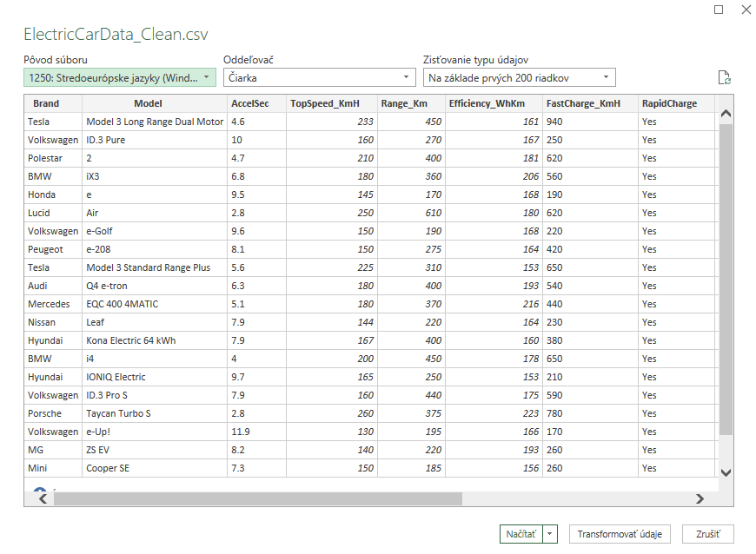Click the Polestar brand cell

coord(53,159)
